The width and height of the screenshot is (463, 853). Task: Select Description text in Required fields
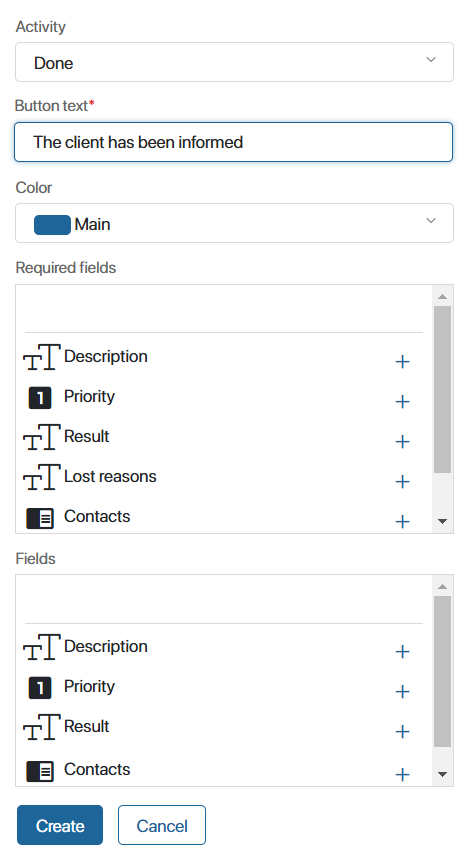pos(106,356)
